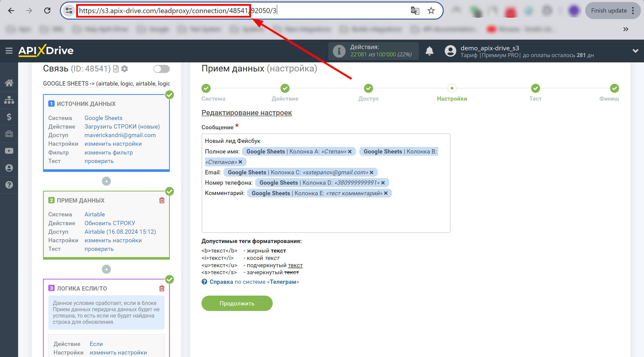
Task: Go to the Финиш step
Action: pyautogui.click(x=614, y=88)
